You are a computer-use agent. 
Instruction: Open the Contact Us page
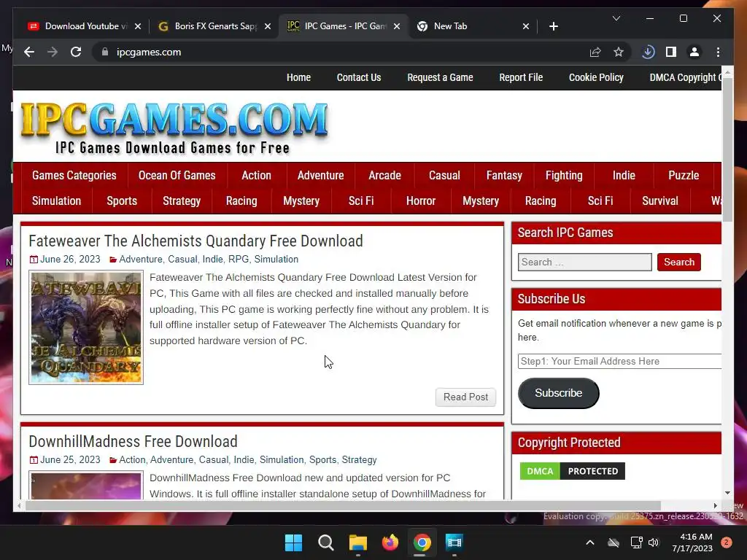[x=359, y=77]
